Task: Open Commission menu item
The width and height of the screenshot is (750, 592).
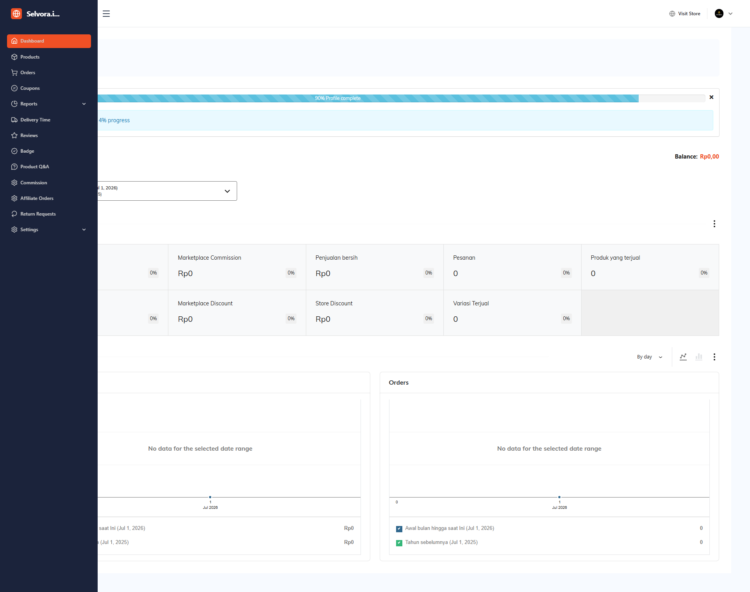Action: click(49, 183)
